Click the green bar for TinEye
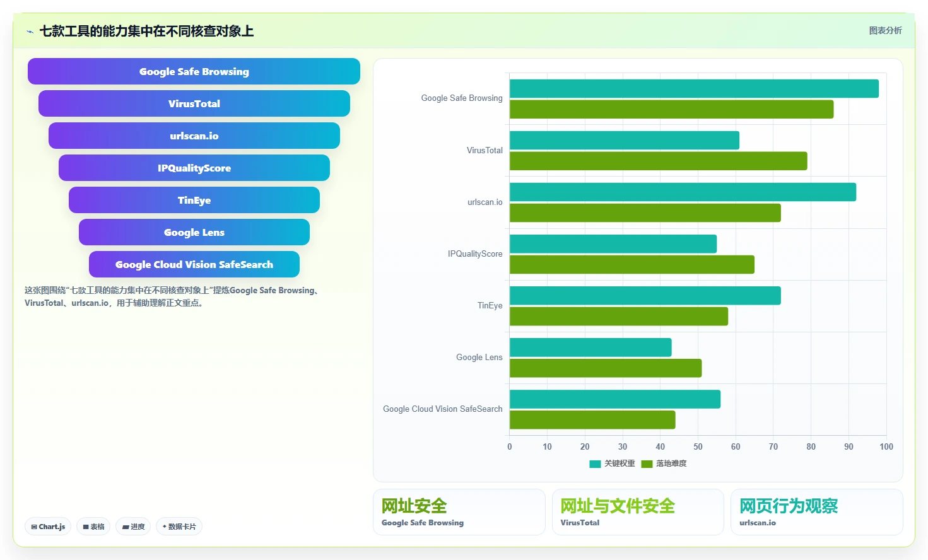The width and height of the screenshot is (928, 560). 619,316
